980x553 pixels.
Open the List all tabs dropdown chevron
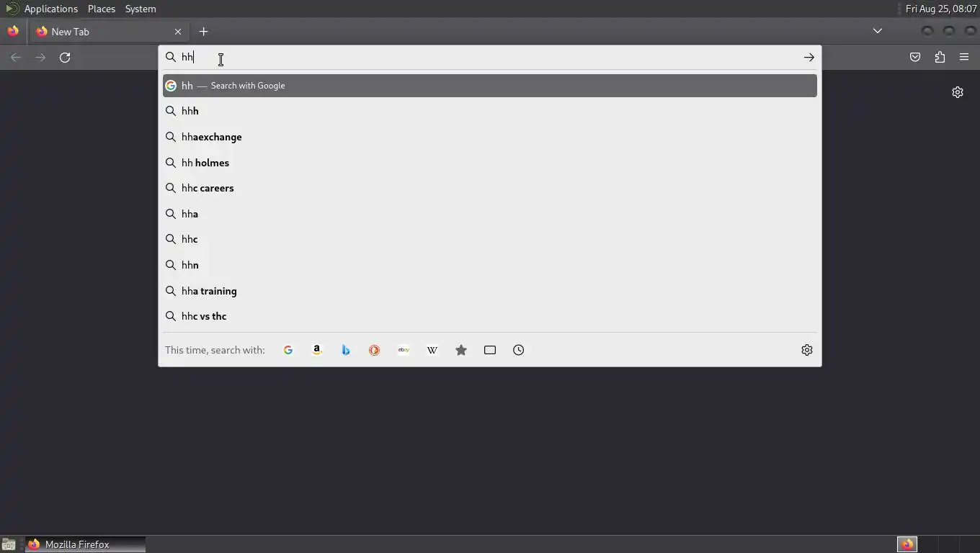point(878,31)
